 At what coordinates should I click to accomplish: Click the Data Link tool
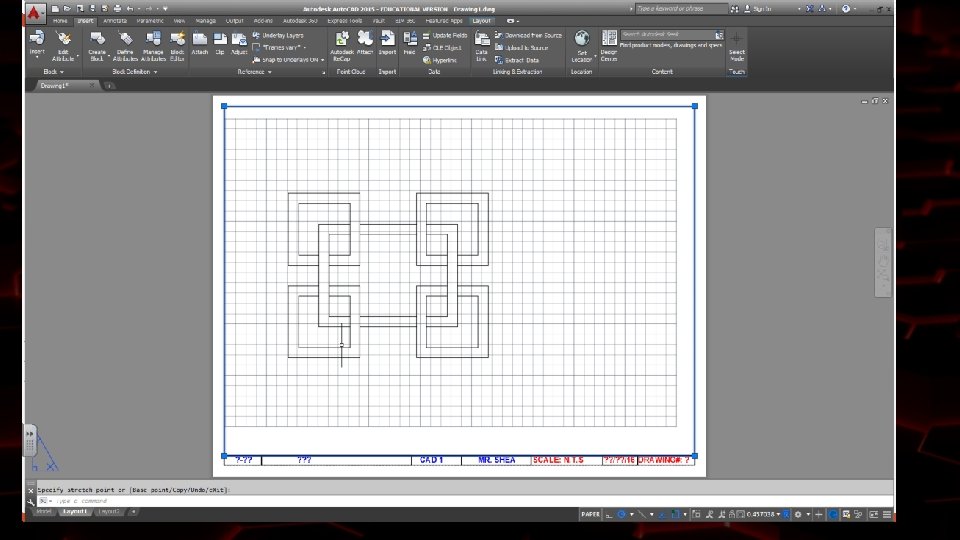coord(482,47)
